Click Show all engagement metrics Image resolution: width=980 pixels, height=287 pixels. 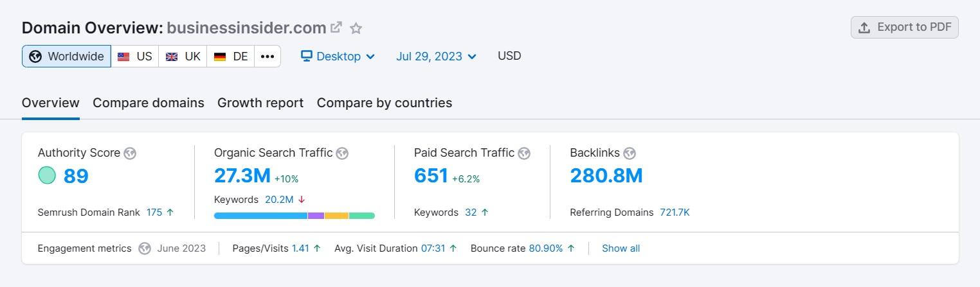click(621, 248)
